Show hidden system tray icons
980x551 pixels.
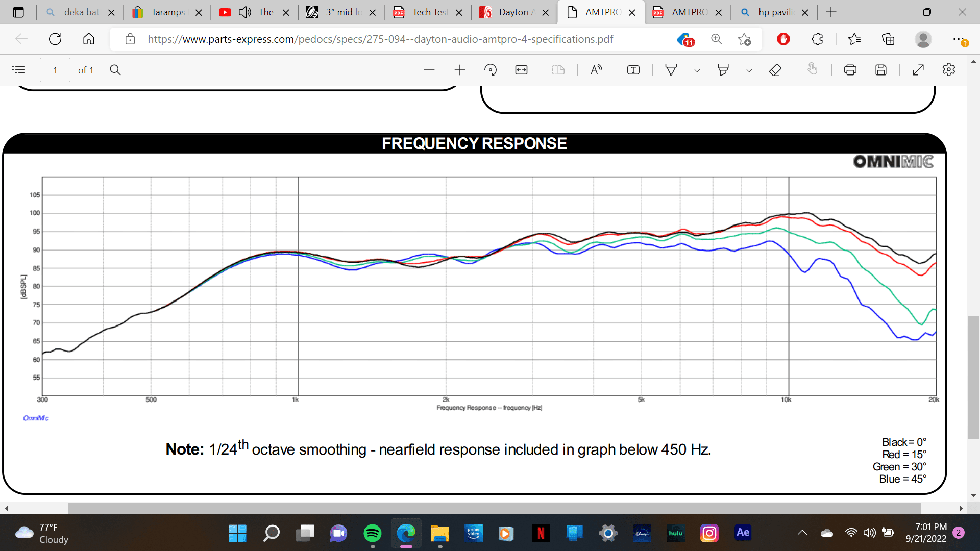point(802,533)
